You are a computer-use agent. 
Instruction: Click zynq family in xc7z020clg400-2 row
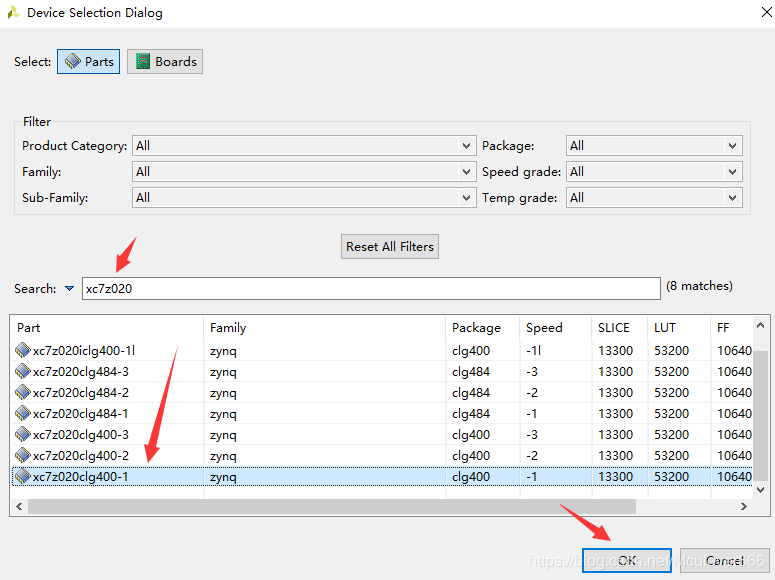223,456
